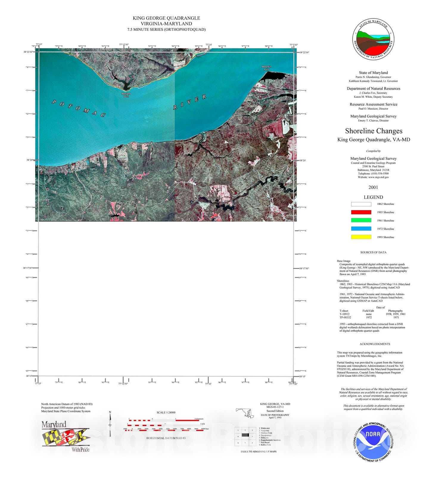Click 'MGS-01-127-1' map number
The height and width of the screenshot is (477, 448).
point(275,407)
